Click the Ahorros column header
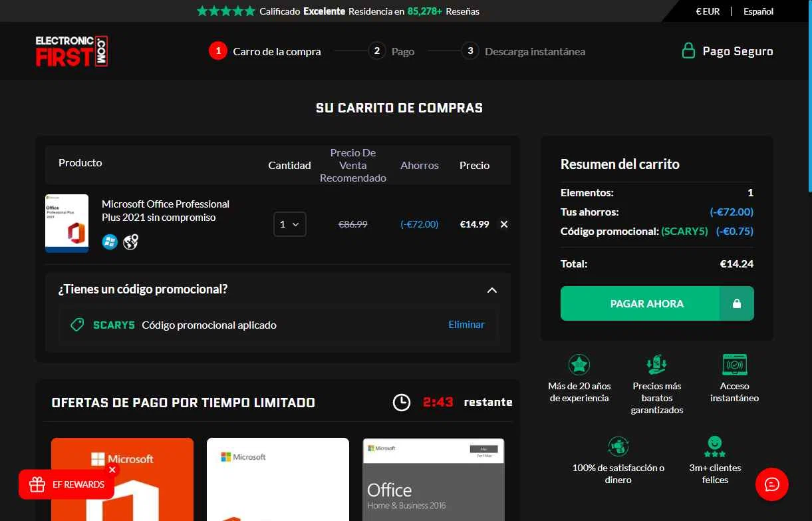The width and height of the screenshot is (812, 521). pos(420,165)
